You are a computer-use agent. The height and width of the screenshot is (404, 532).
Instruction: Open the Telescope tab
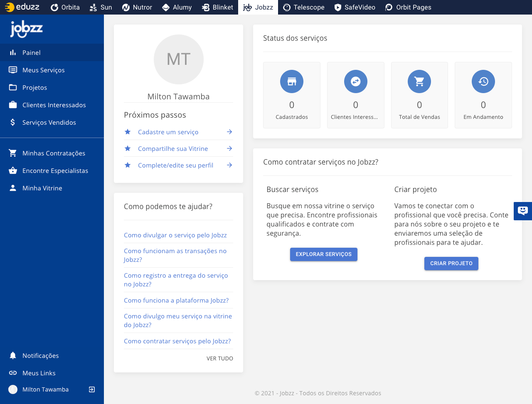303,7
